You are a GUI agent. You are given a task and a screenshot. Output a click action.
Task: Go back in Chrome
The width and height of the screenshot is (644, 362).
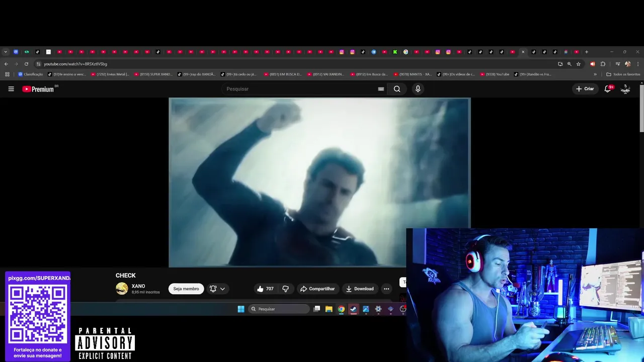(x=6, y=64)
